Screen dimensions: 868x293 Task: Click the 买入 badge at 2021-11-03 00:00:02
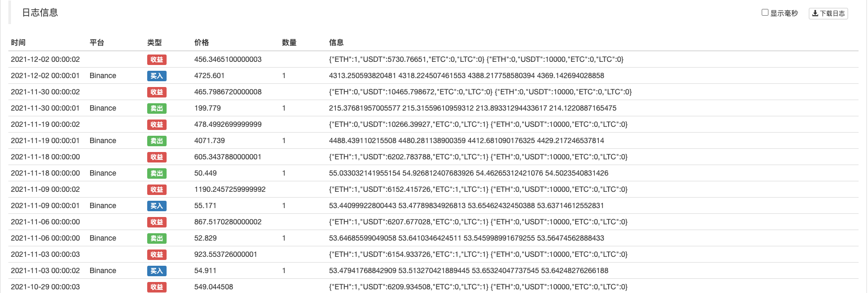pyautogui.click(x=157, y=271)
